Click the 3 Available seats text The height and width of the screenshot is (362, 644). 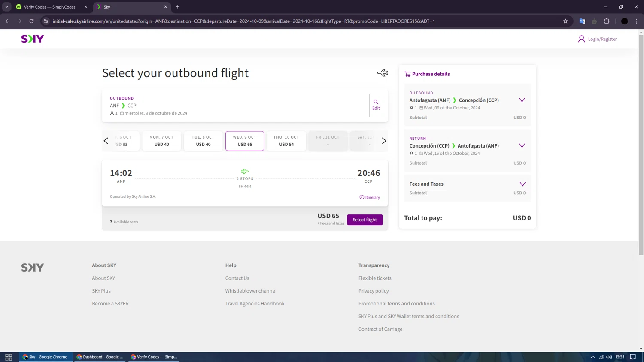coord(124,222)
